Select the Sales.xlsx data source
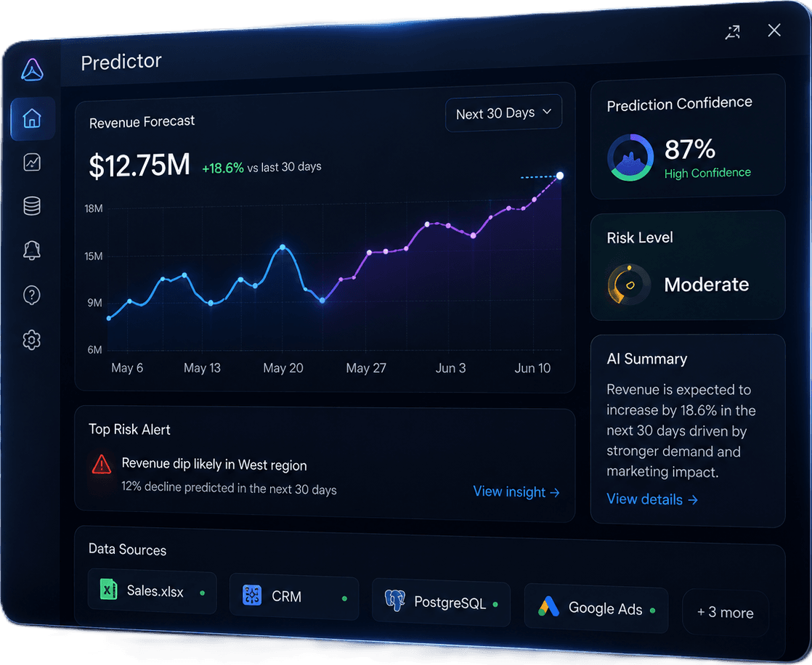 tap(153, 592)
